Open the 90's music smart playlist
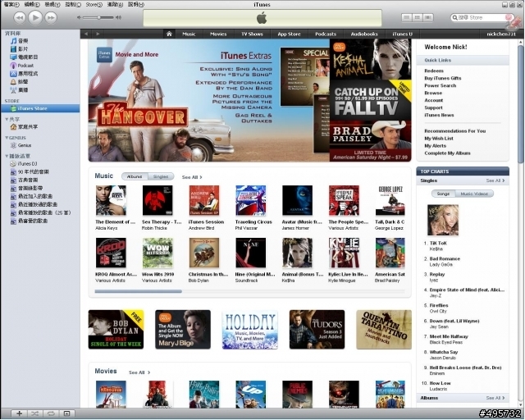The height and width of the screenshot is (420, 525). click(33, 171)
